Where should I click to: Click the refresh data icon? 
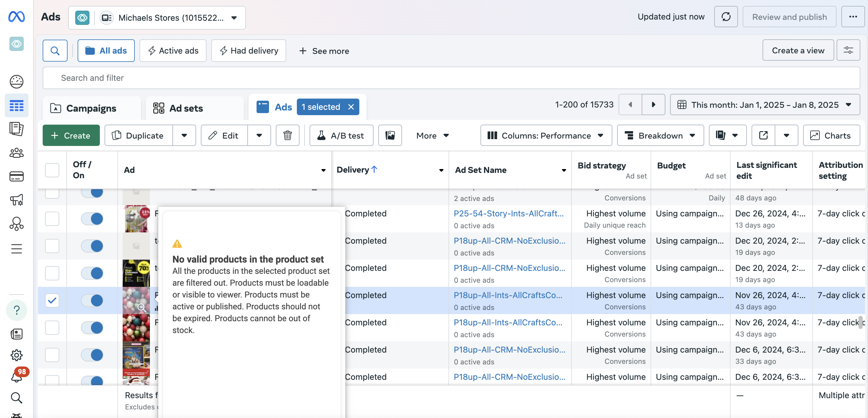pyautogui.click(x=726, y=17)
